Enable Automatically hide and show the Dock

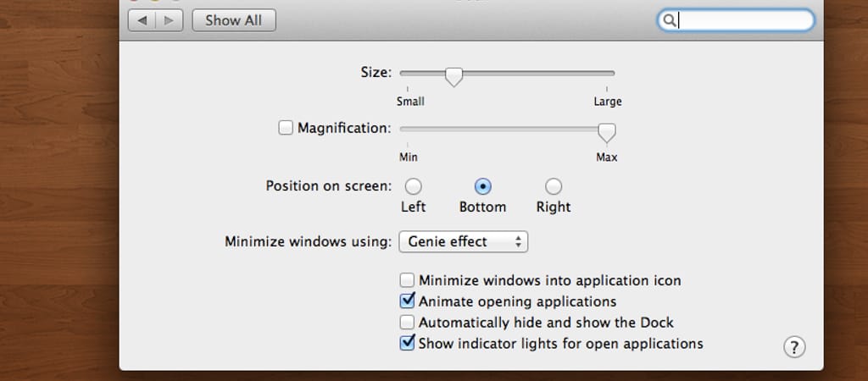coord(407,323)
